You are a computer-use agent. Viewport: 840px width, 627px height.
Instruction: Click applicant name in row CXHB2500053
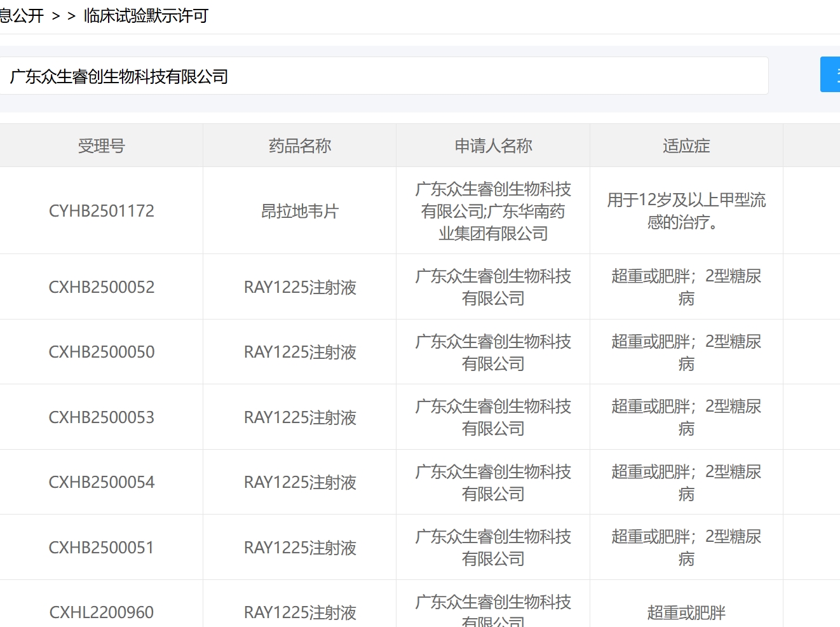[x=493, y=417]
